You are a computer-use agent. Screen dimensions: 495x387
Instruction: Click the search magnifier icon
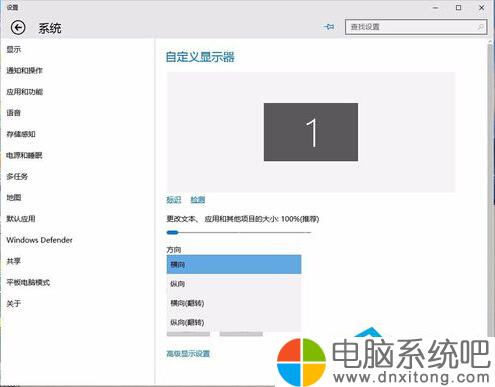click(480, 27)
